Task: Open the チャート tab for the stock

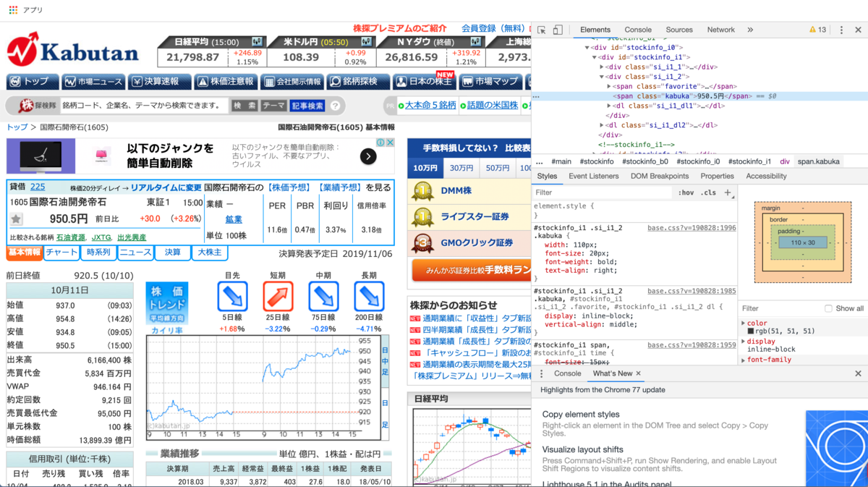Action: 61,253
